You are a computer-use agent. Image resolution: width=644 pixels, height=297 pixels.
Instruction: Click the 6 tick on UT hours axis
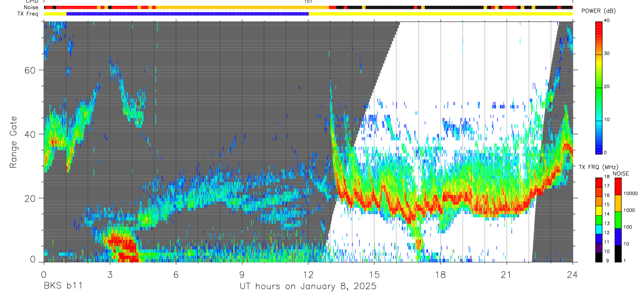[x=176, y=274]
